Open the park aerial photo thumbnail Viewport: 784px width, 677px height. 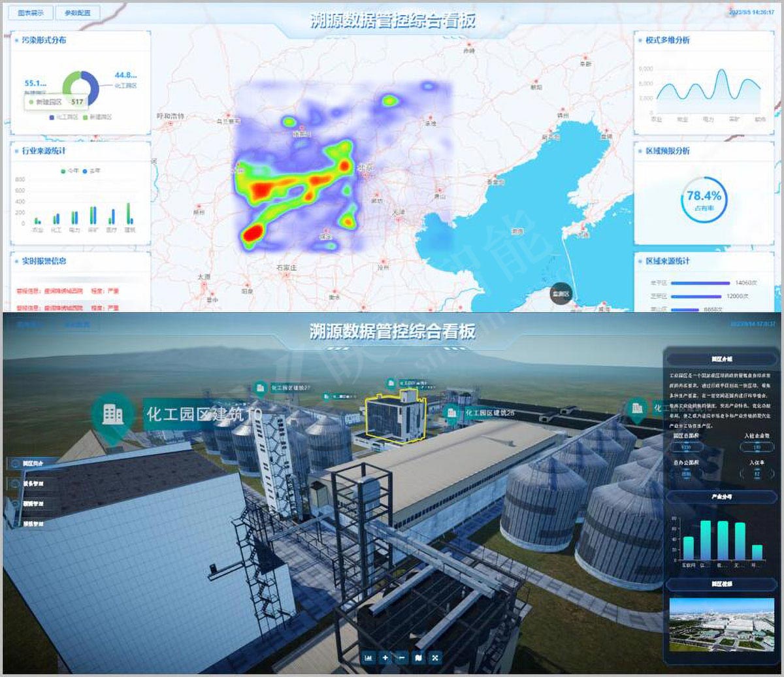coord(713,623)
